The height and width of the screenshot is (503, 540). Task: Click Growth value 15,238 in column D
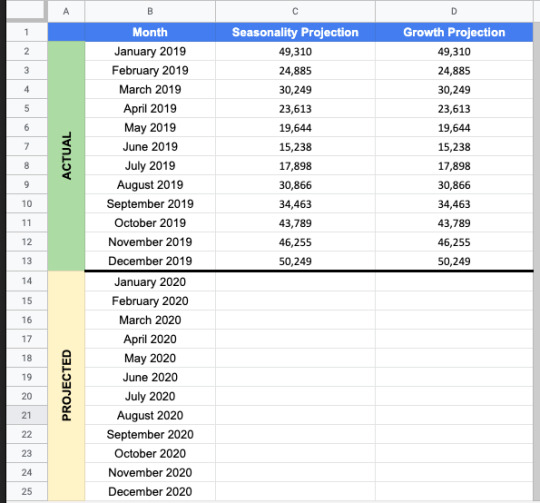(454, 147)
